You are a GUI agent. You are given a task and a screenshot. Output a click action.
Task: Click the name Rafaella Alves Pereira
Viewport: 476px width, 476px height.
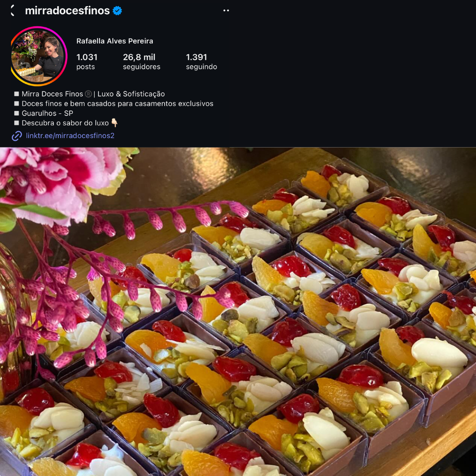115,41
